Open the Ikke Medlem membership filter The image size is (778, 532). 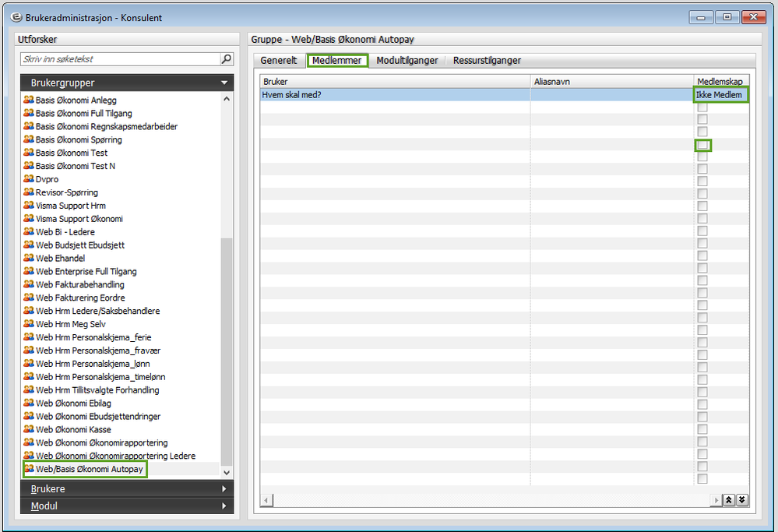click(x=721, y=95)
